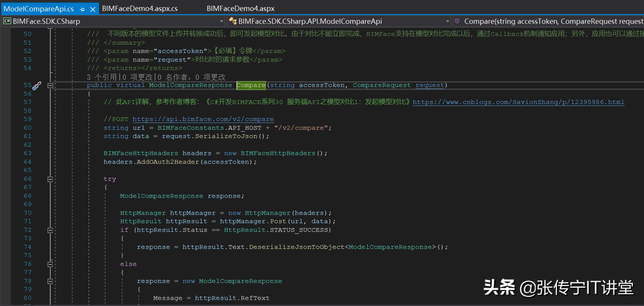Open the BIMFaceDemo4.aspx tab
644x306 pixels.
pos(240,8)
